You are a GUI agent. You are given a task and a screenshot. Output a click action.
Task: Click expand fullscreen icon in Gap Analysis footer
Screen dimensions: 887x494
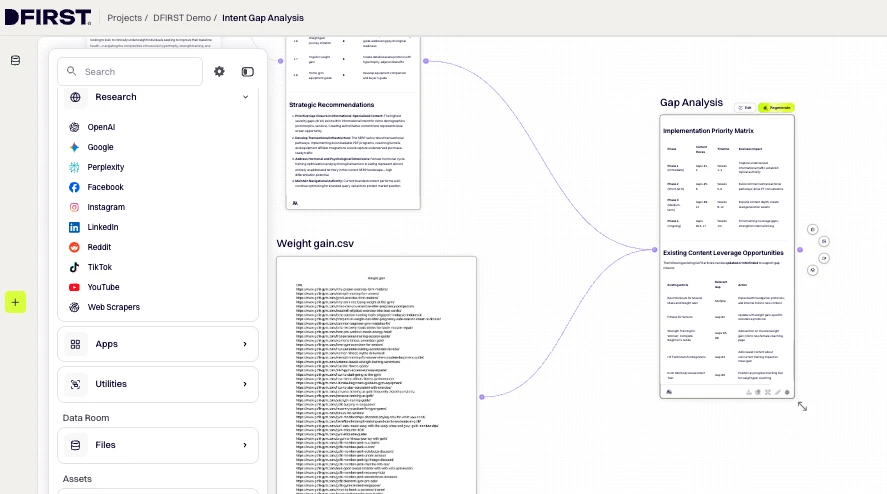768,392
